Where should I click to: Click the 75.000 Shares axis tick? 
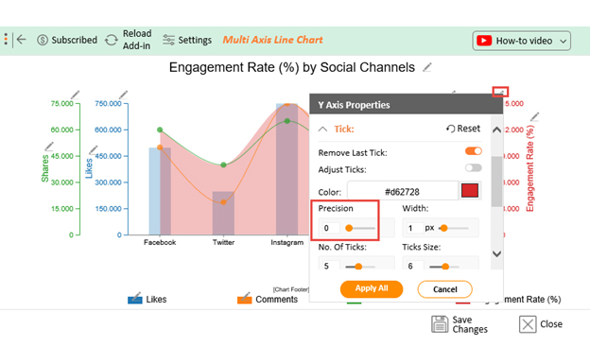coord(62,103)
